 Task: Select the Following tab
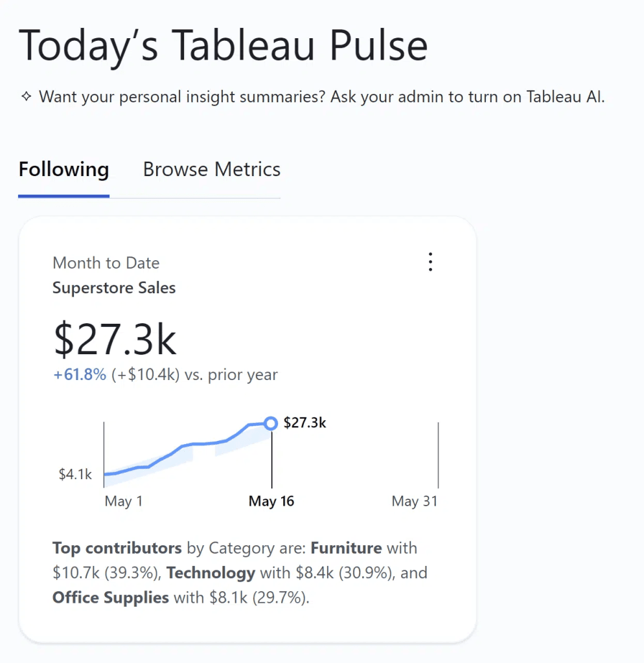63,170
